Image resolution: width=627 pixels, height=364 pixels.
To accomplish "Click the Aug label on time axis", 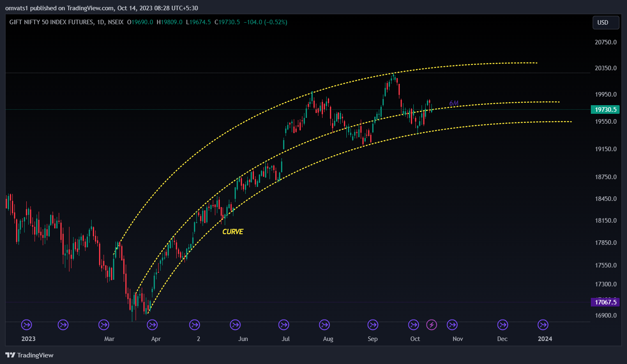I will click(x=328, y=339).
